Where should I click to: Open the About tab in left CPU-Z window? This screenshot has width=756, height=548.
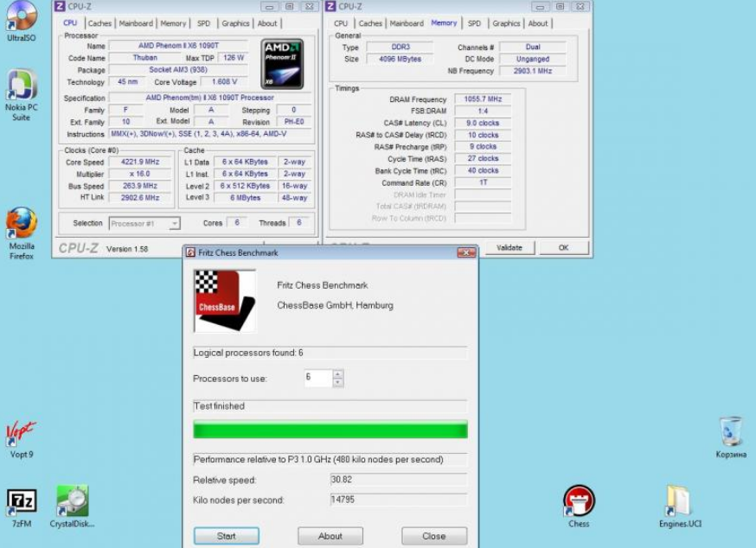point(267,23)
